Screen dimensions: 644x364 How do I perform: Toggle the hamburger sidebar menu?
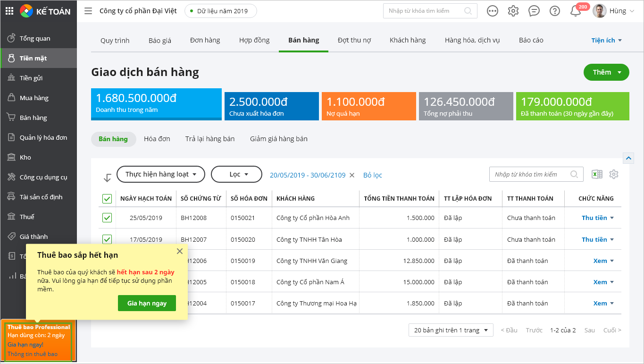88,11
